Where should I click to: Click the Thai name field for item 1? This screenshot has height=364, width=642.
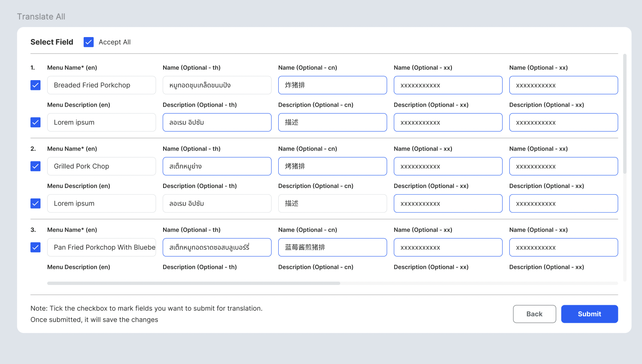tap(217, 85)
